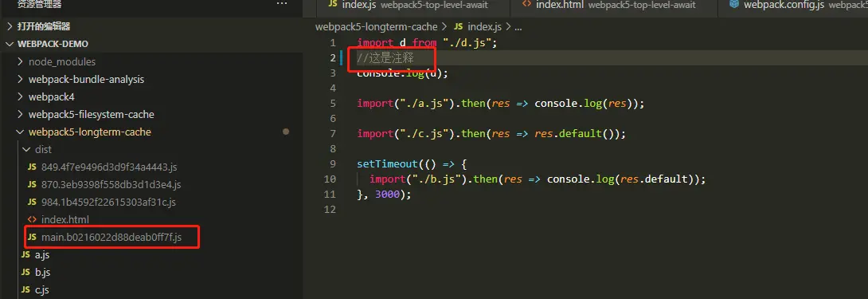Switch to index.html webpack5-top-level-await tab

614,5
